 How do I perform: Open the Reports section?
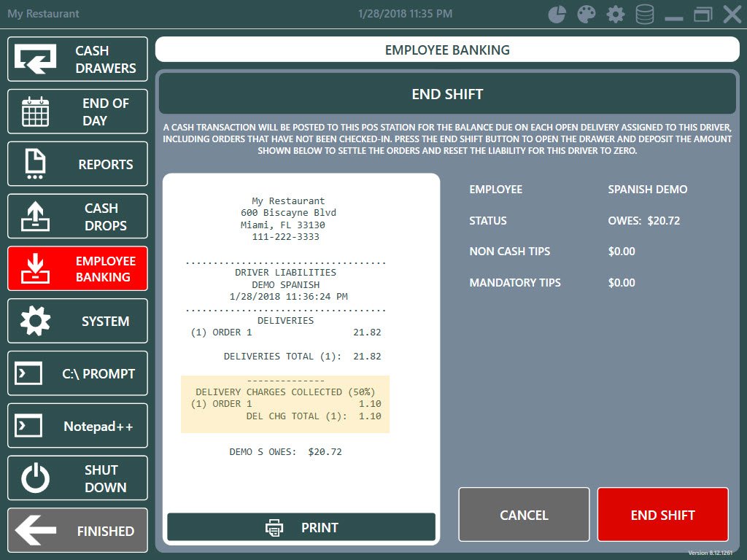tap(77, 164)
